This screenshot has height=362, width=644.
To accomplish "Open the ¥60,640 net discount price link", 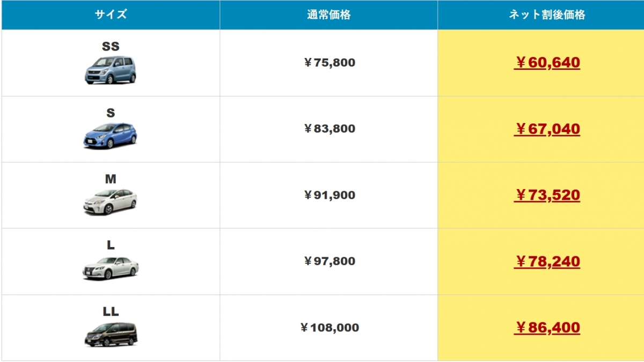I will click(x=547, y=63).
